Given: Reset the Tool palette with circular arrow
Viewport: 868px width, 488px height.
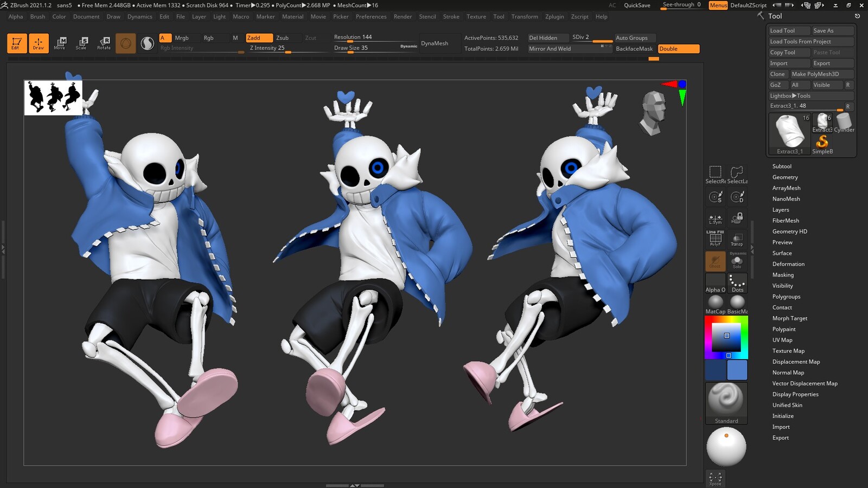Looking at the screenshot, I should [x=857, y=16].
